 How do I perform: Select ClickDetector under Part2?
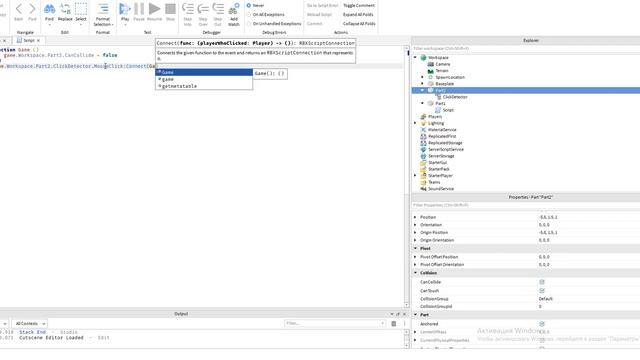455,97
